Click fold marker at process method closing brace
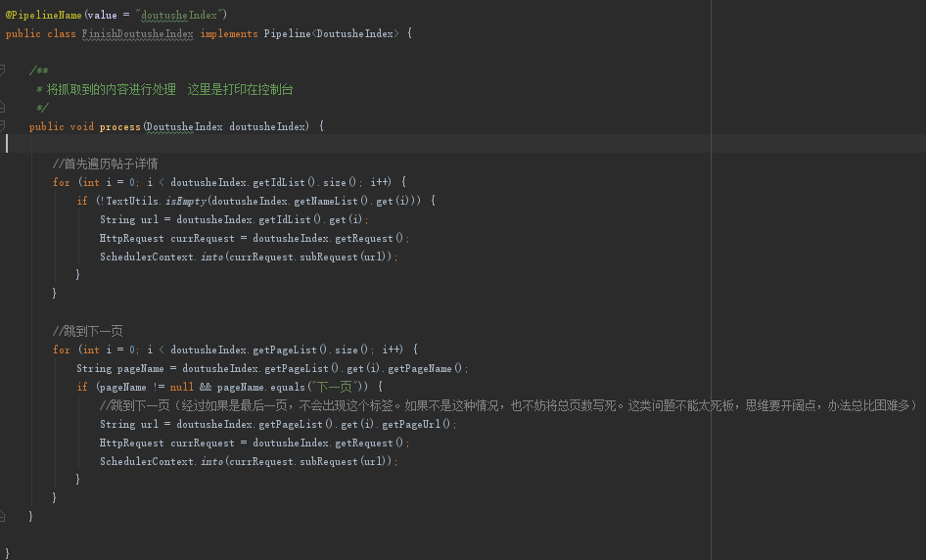 point(4,516)
